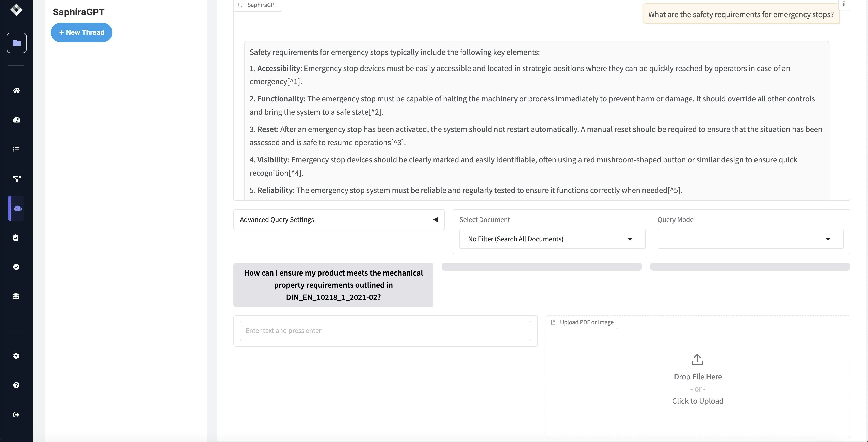This screenshot has height=442, width=868.
Task: Open the database icon in sidebar
Action: point(16,296)
